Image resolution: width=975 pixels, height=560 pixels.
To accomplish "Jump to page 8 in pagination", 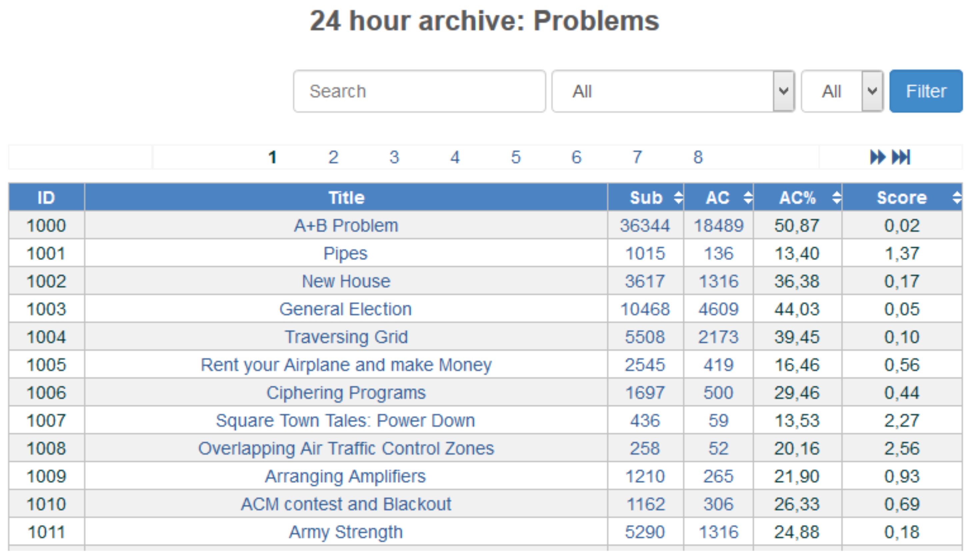I will coord(698,157).
